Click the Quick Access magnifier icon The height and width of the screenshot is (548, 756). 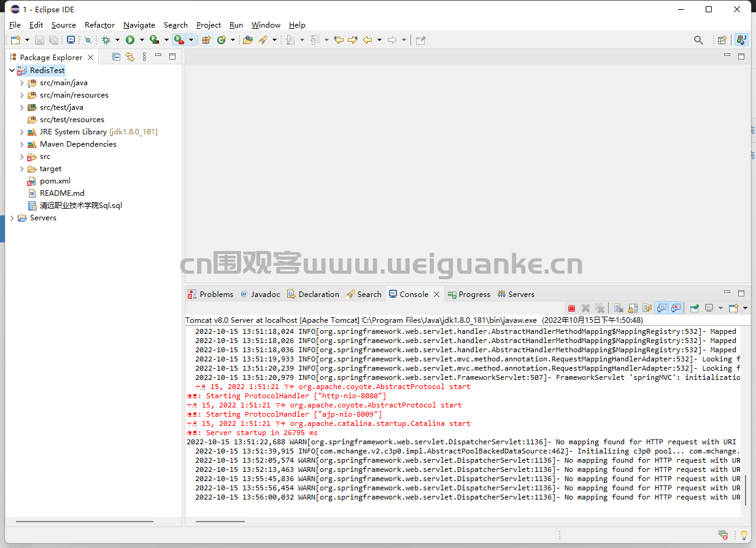click(x=698, y=40)
